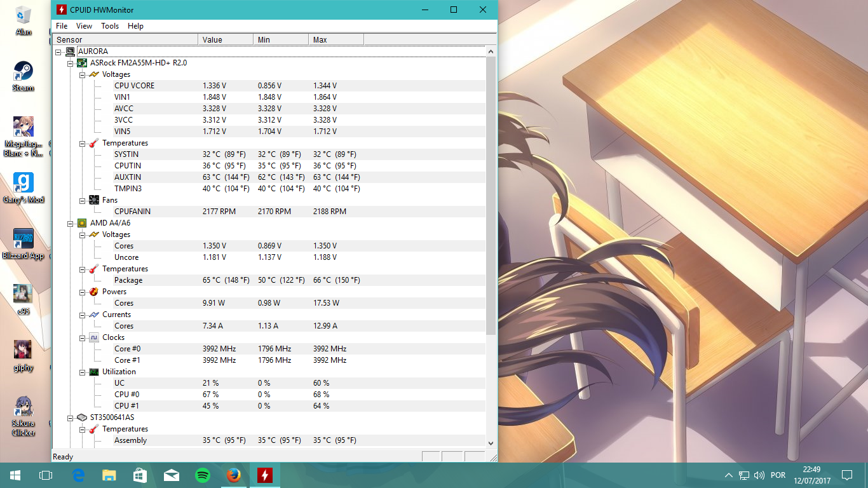Image resolution: width=868 pixels, height=488 pixels.
Task: Select the CPU VCORE row
Action: 299,86
